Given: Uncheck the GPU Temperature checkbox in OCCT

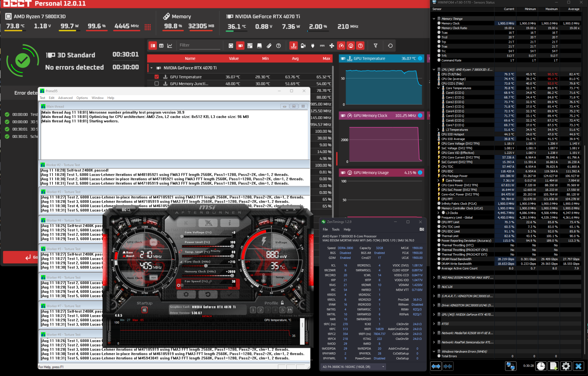Looking at the screenshot, I should [157, 77].
